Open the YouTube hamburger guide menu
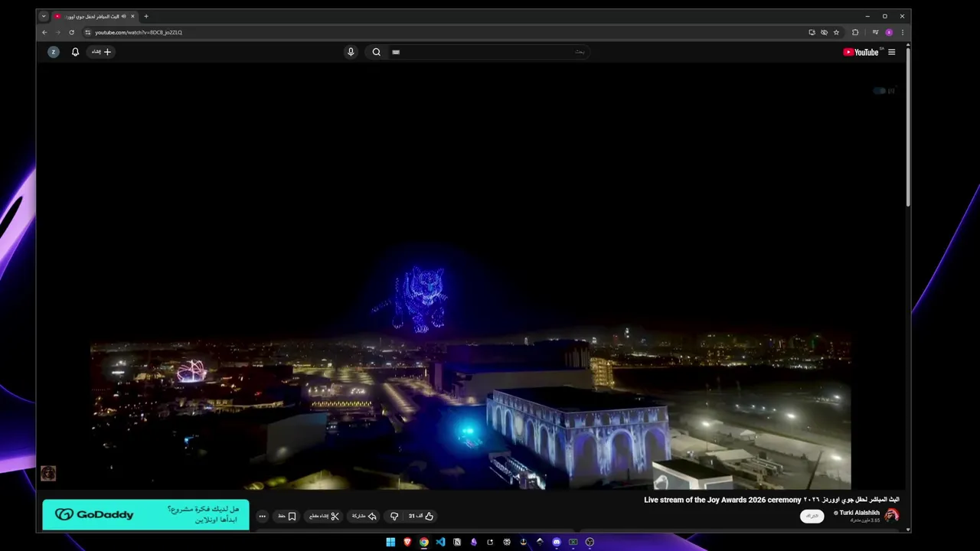 tap(891, 52)
